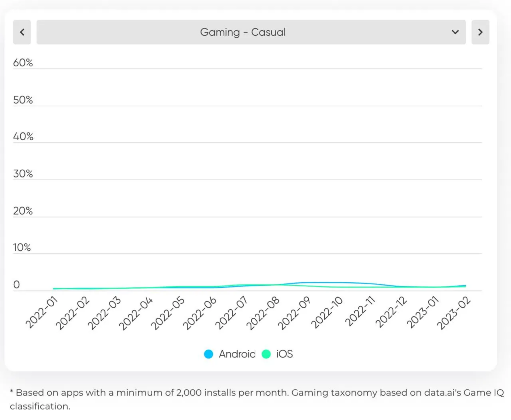This screenshot has height=420, width=511.
Task: Toggle the Android series in the legend
Action: coord(237,354)
